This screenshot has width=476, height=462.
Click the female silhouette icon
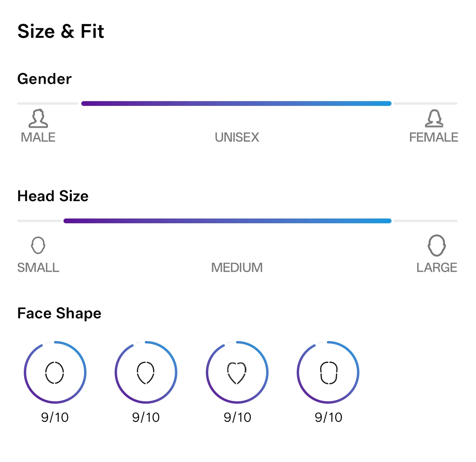(x=434, y=119)
